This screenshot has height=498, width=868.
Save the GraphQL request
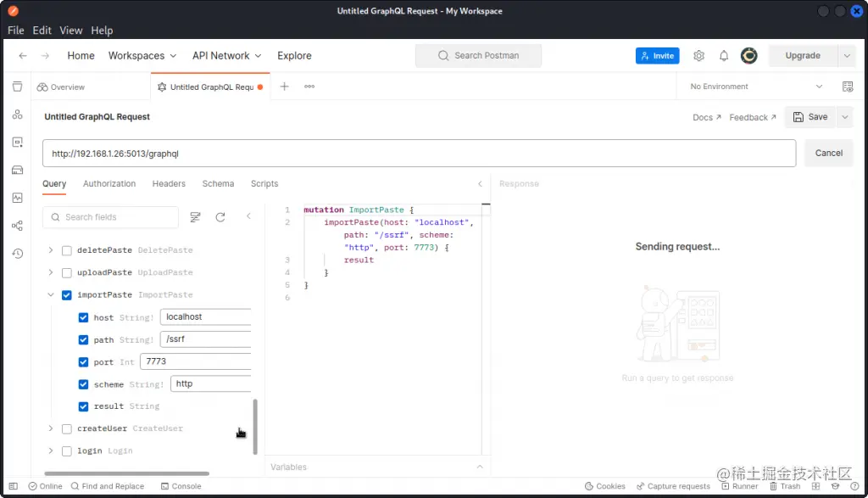(810, 117)
